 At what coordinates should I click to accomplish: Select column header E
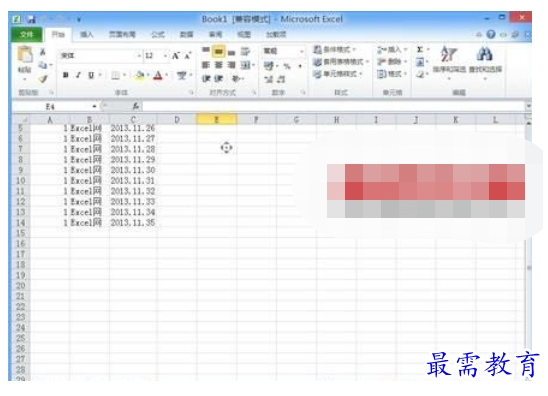point(217,120)
